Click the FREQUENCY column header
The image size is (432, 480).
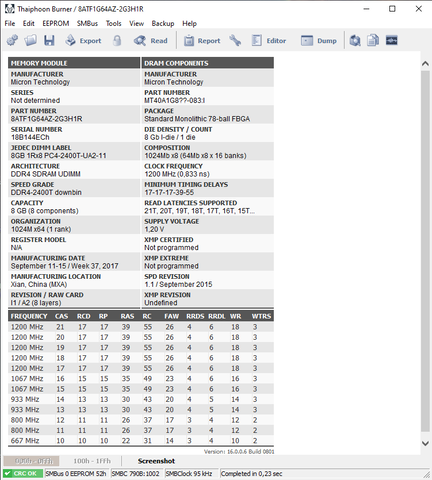(29, 316)
